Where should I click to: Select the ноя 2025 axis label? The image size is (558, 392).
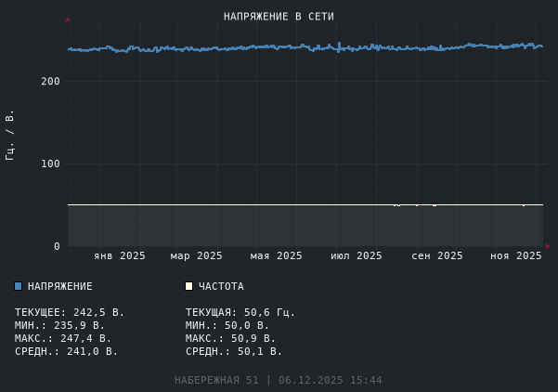[x=516, y=255]
